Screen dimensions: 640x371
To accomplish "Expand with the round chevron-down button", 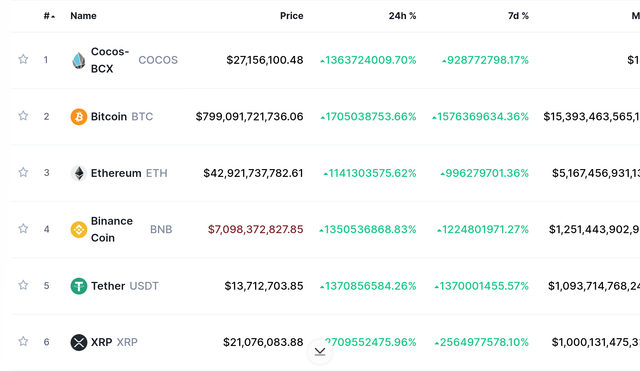I will tap(320, 352).
